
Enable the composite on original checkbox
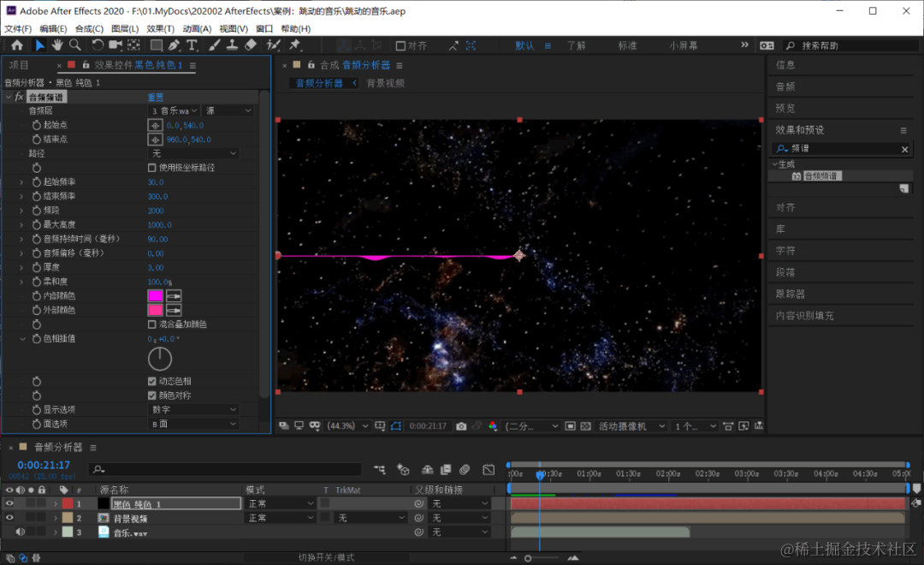pyautogui.click(x=152, y=324)
